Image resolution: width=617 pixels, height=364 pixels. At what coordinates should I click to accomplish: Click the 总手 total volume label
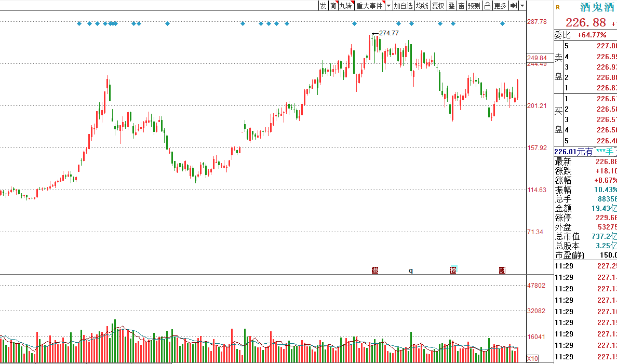(x=563, y=199)
